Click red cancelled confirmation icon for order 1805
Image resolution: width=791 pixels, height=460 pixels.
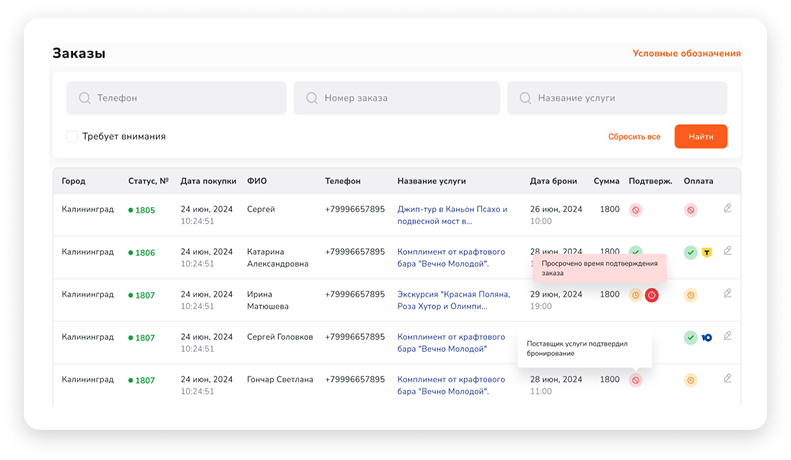(x=636, y=210)
